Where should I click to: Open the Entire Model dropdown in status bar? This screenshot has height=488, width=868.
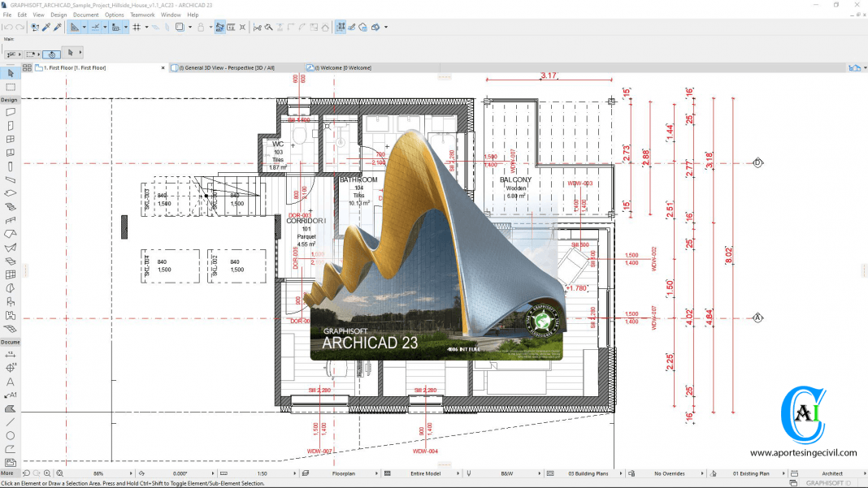(425, 473)
